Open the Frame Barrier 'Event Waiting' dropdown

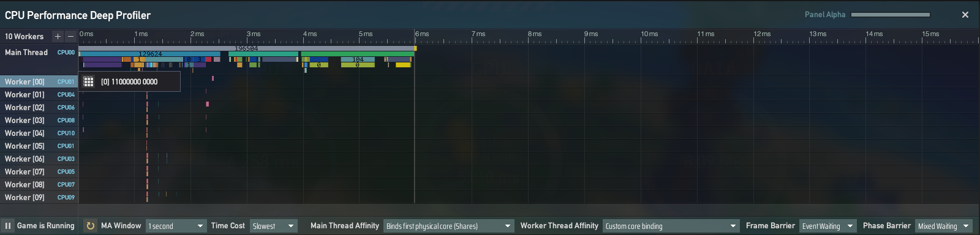click(x=827, y=226)
